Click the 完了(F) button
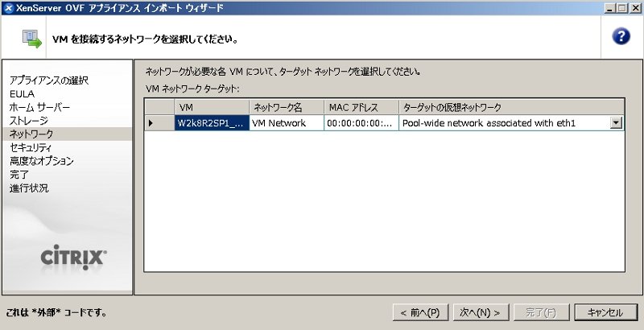This screenshot has width=644, height=330. tap(541, 312)
